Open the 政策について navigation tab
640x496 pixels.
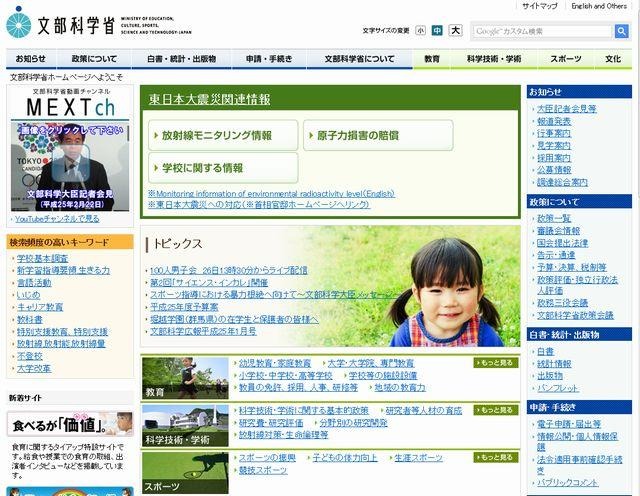(x=94, y=59)
